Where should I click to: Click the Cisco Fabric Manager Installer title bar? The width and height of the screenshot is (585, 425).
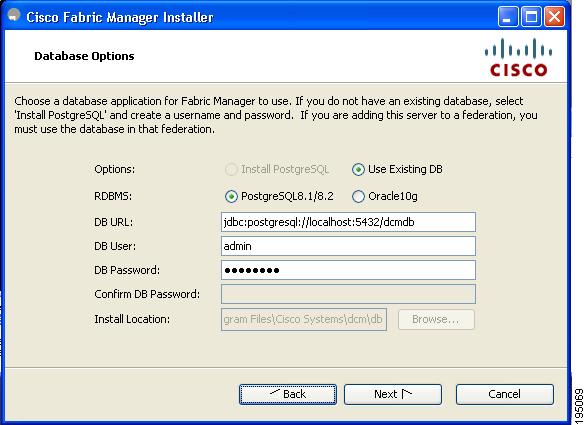(261, 17)
